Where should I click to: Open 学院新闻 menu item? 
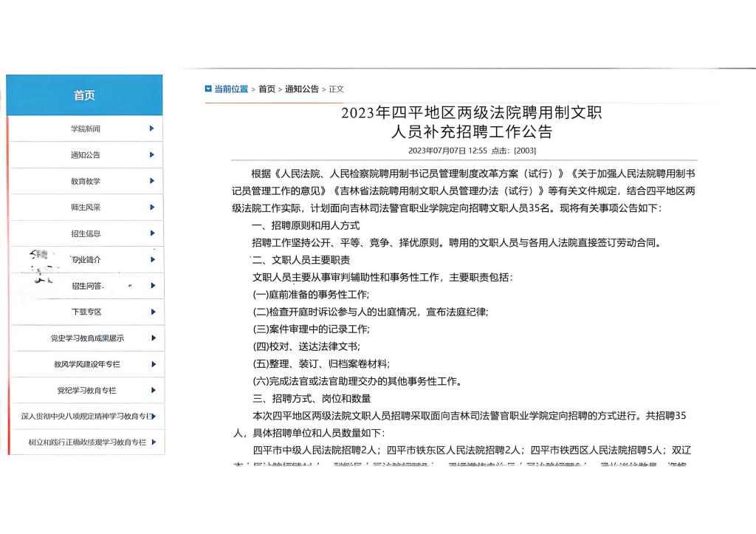pos(86,129)
